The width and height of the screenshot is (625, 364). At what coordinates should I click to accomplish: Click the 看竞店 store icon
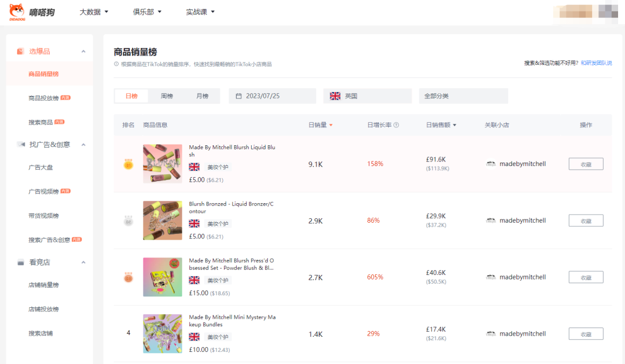click(21, 262)
